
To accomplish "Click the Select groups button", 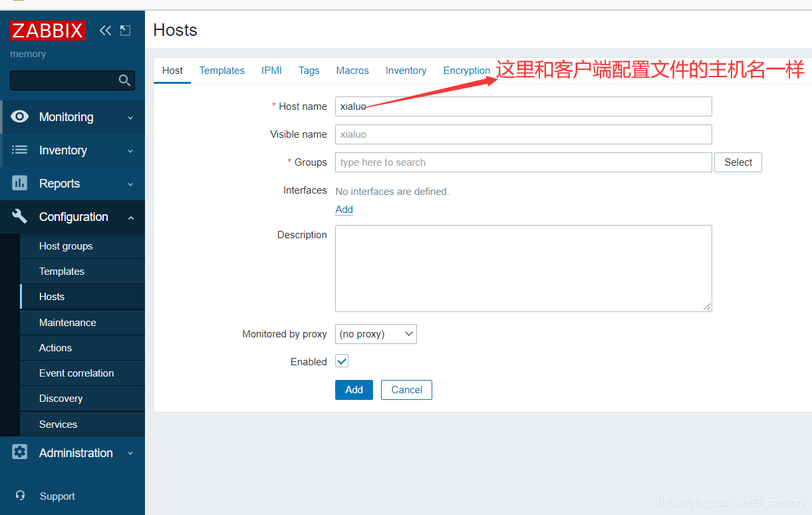I will click(x=738, y=162).
